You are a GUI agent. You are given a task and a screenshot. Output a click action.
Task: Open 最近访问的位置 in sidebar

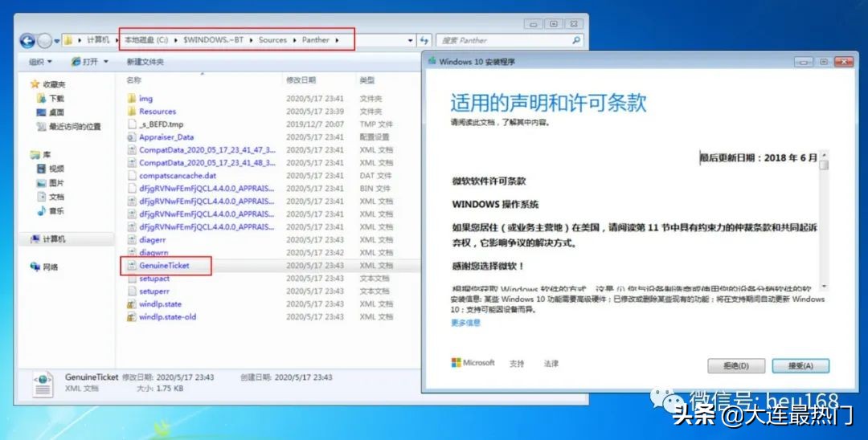[68, 127]
